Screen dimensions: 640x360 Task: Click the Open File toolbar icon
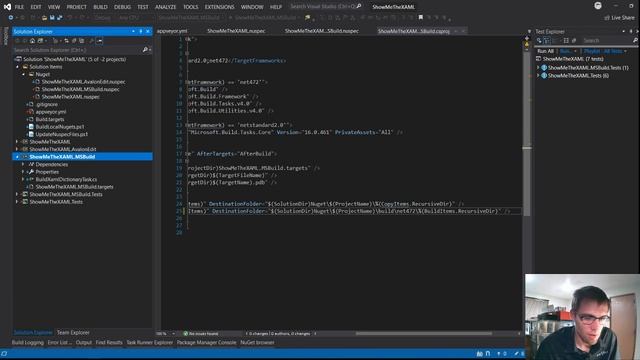coord(44,18)
